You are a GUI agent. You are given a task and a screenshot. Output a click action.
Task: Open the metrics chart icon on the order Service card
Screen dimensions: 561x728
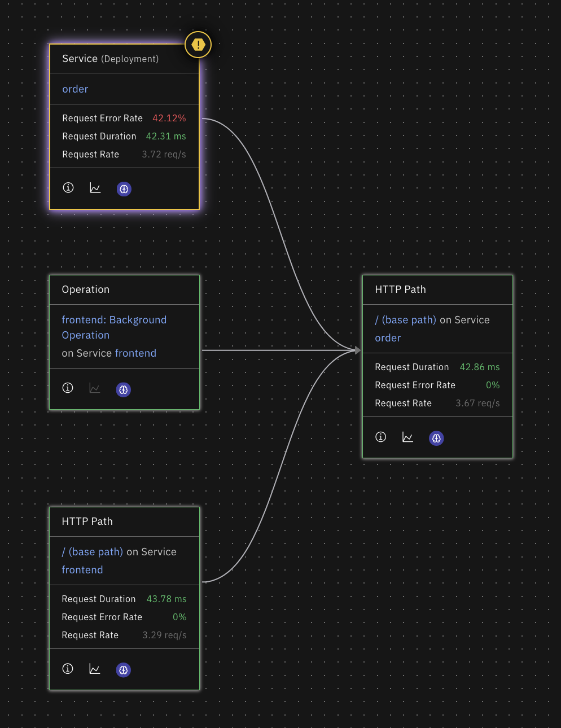click(x=95, y=188)
